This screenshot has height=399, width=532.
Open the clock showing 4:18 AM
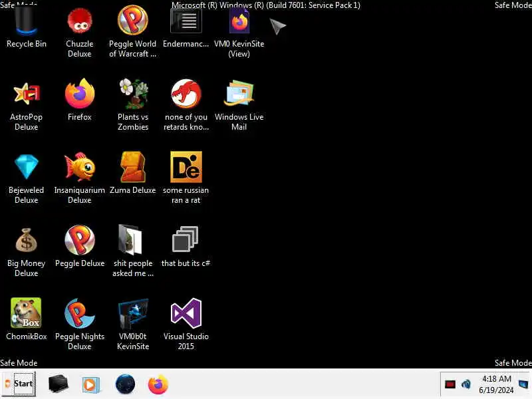coord(496,384)
